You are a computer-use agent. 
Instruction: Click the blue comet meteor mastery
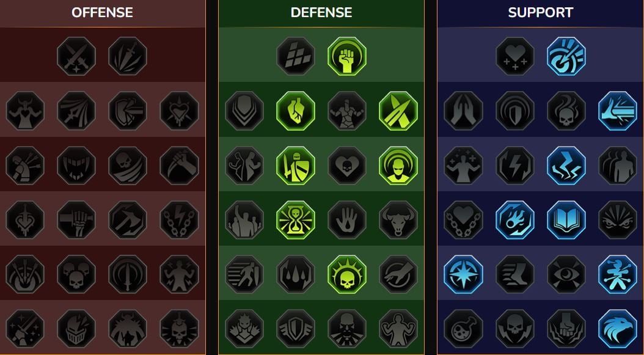click(515, 220)
